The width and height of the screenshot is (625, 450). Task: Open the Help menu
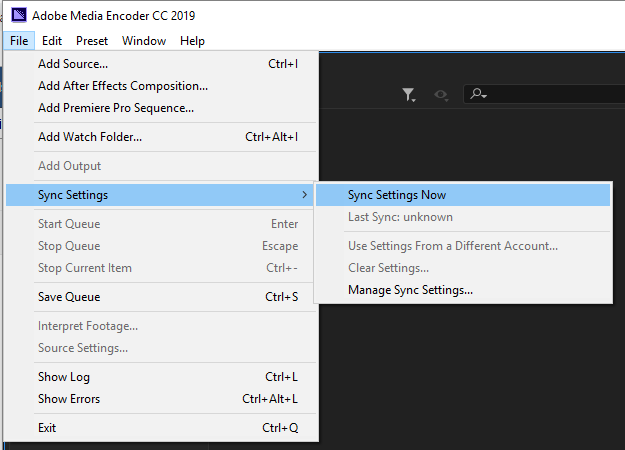pos(192,41)
